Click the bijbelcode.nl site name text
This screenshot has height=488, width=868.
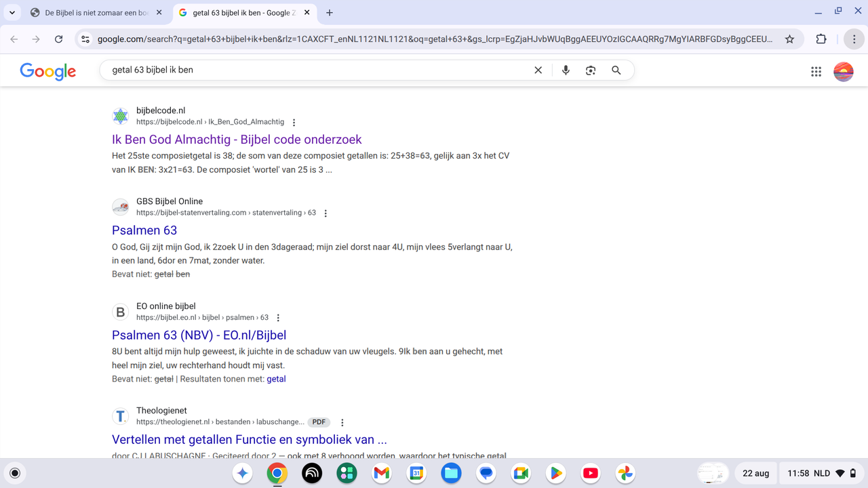click(x=161, y=110)
